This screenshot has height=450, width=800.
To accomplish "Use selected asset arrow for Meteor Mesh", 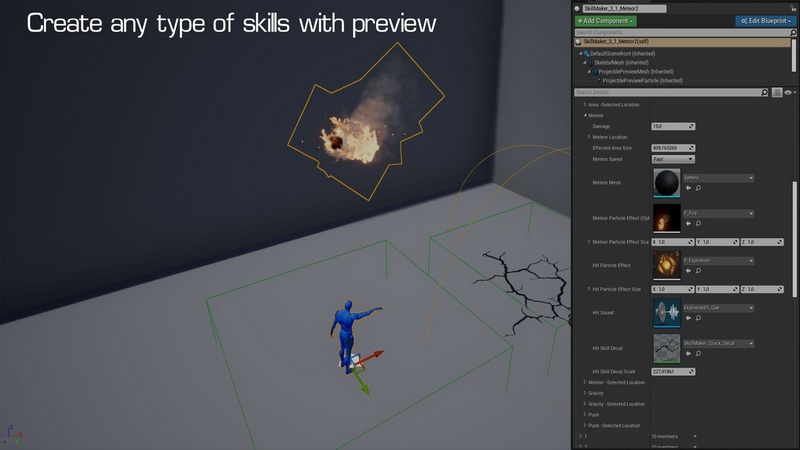I will click(x=688, y=187).
